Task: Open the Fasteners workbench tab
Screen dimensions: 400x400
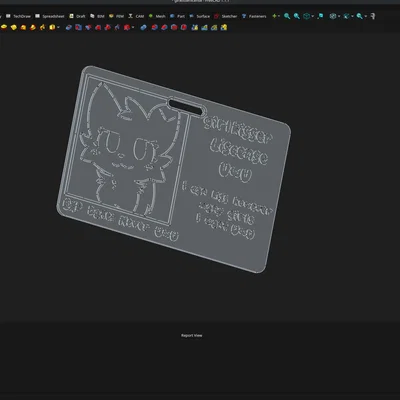Action: [x=254, y=16]
